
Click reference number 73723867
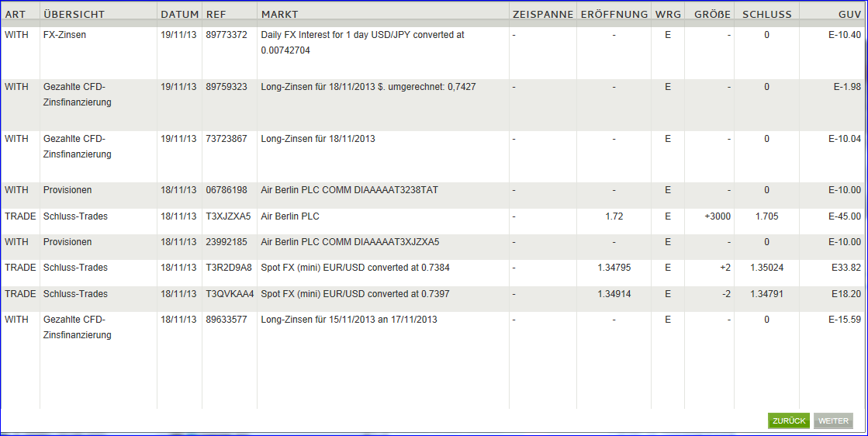(227, 139)
